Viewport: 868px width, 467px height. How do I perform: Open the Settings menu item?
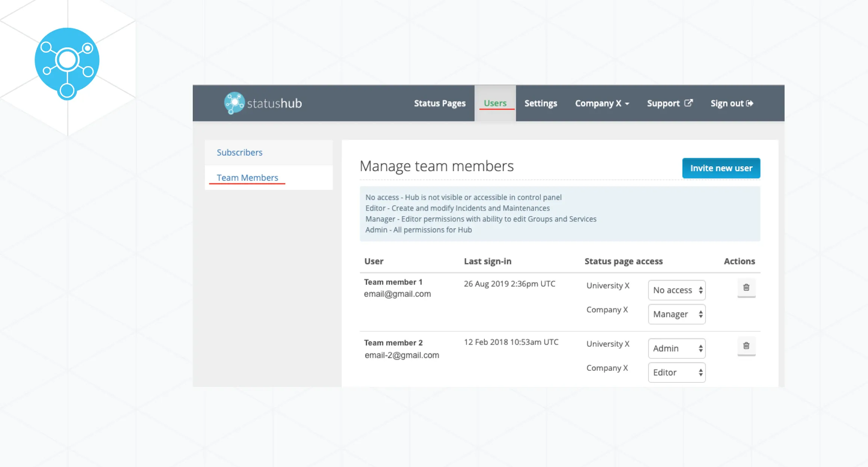[x=540, y=103]
